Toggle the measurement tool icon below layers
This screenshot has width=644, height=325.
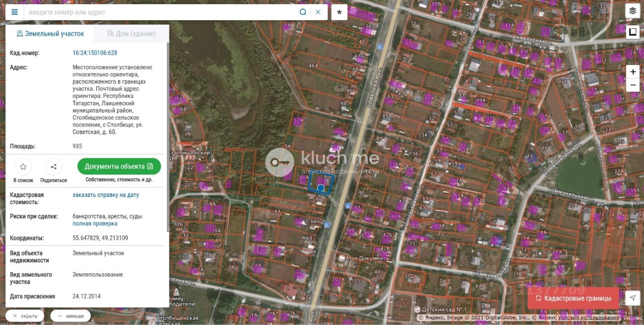click(x=632, y=32)
